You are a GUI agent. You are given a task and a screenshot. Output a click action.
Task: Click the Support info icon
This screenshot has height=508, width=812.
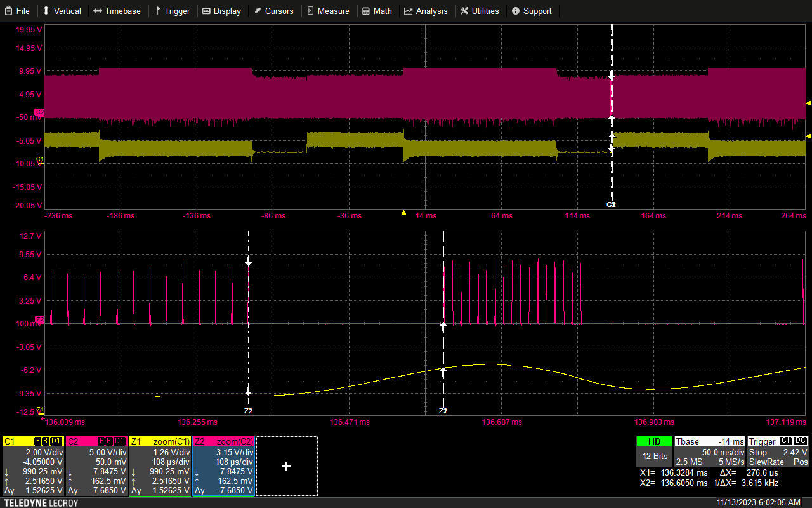[516, 11]
